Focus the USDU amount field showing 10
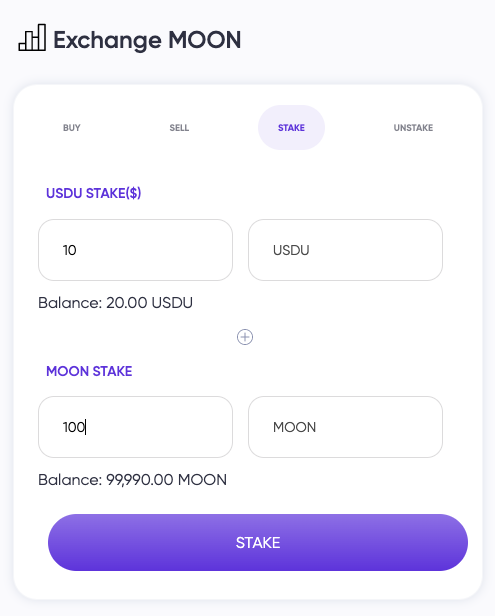The image size is (495, 616). point(136,250)
